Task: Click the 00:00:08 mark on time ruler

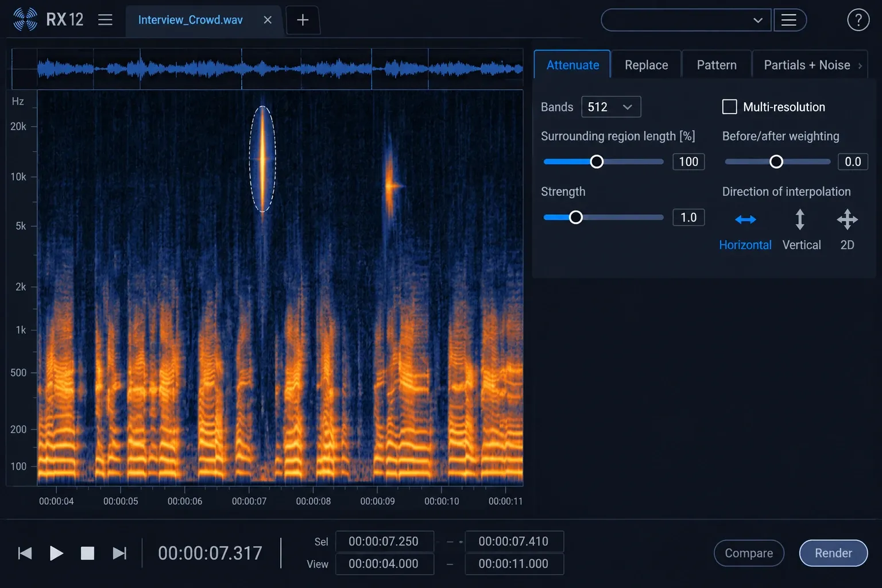Action: tap(314, 501)
